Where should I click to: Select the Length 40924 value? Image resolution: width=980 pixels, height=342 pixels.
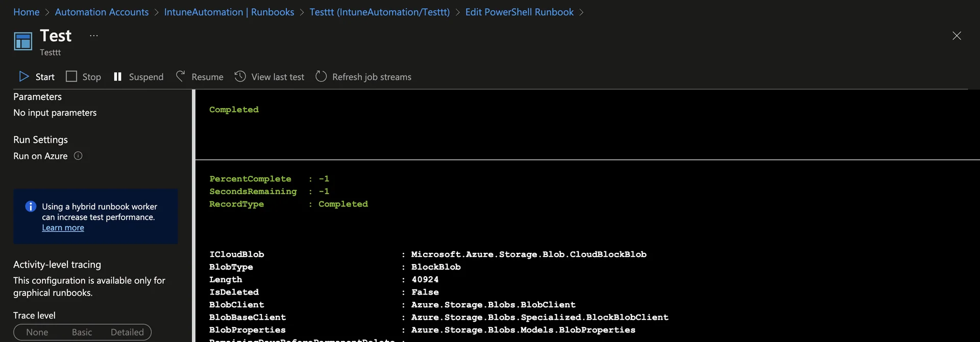point(425,280)
